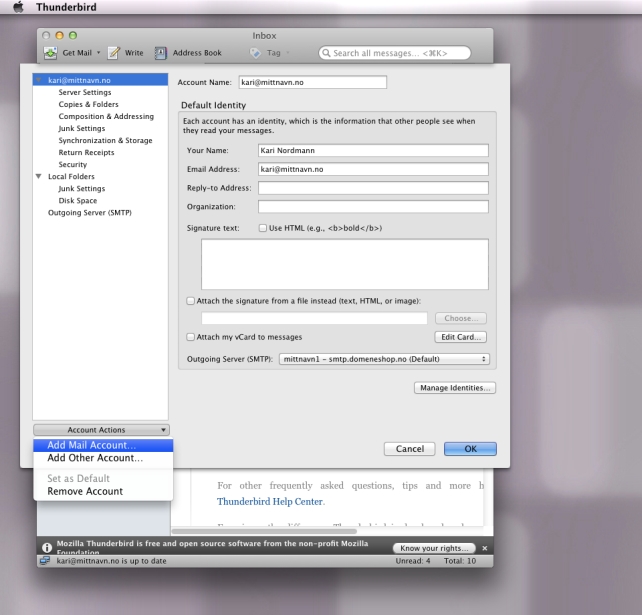Click the Account Name field
The width and height of the screenshot is (642, 615).
pos(313,82)
